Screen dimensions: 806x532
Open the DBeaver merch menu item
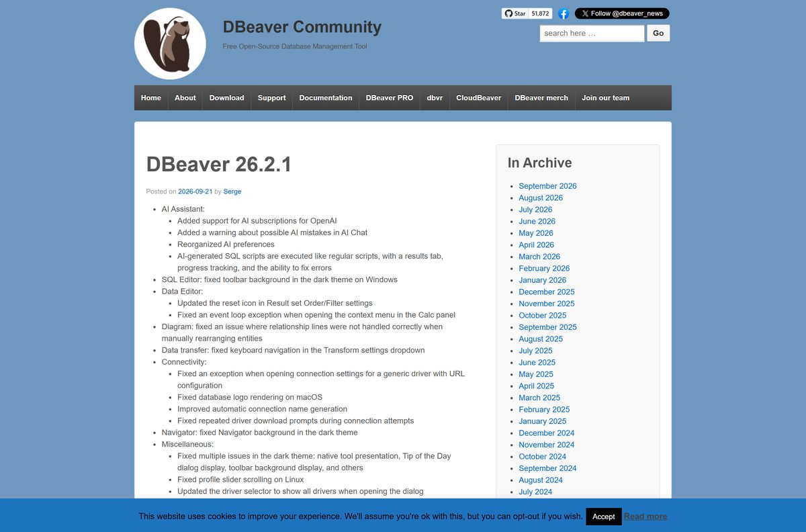click(x=541, y=98)
